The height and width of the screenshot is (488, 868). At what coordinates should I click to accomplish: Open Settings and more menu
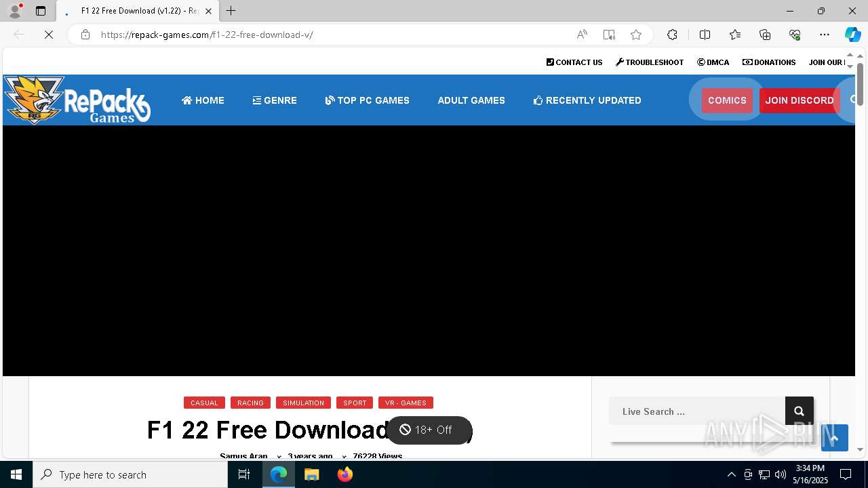[825, 35]
